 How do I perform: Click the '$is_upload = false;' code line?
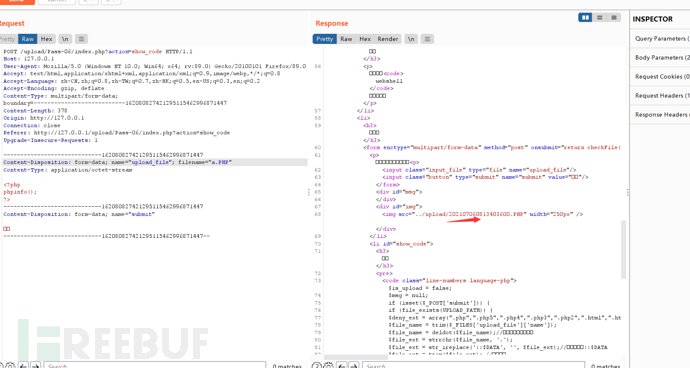coord(420,288)
